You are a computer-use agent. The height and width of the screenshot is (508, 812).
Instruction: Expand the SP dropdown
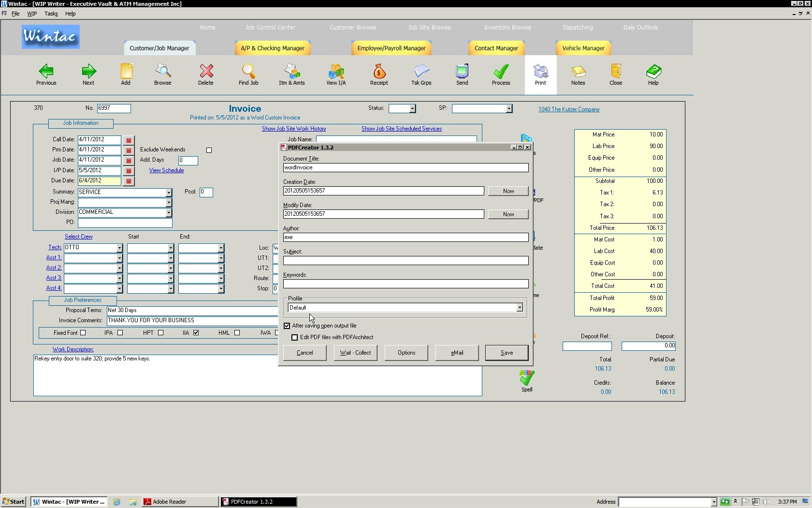point(509,109)
